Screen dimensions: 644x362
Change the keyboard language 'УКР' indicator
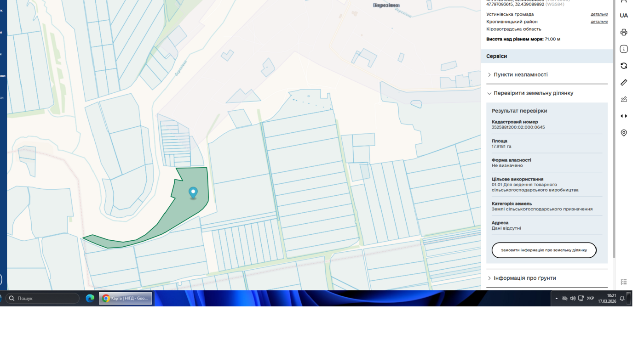pyautogui.click(x=591, y=299)
